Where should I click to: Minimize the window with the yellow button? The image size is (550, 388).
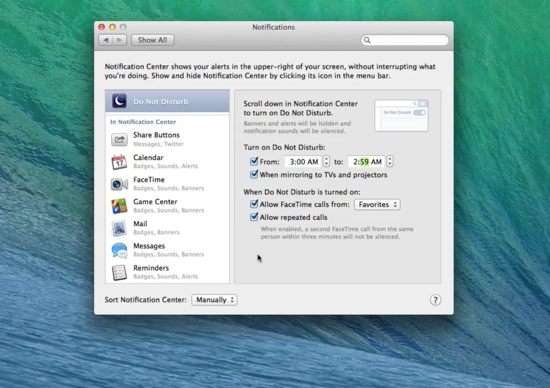[112, 27]
